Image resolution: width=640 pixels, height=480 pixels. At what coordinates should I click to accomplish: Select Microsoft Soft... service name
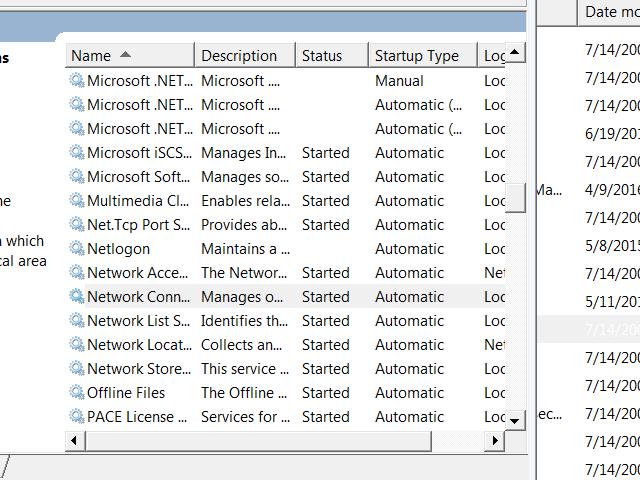click(x=139, y=177)
